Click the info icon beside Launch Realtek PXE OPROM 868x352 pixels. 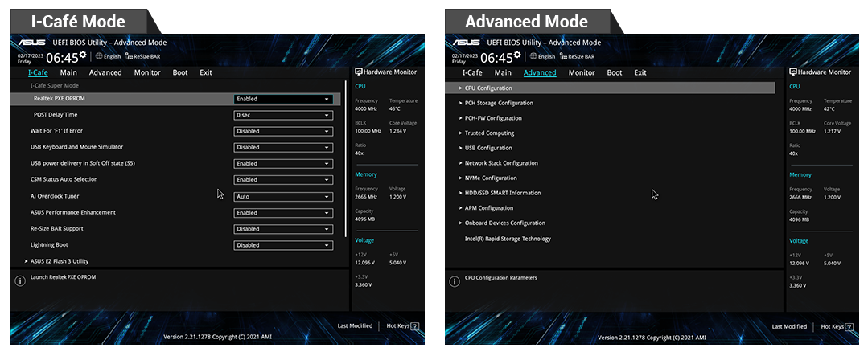point(20,281)
